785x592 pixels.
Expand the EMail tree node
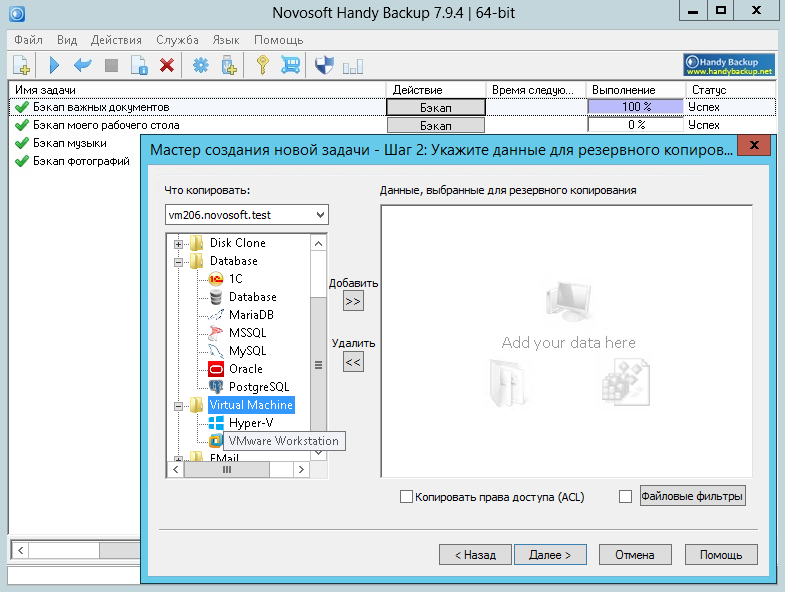click(178, 458)
